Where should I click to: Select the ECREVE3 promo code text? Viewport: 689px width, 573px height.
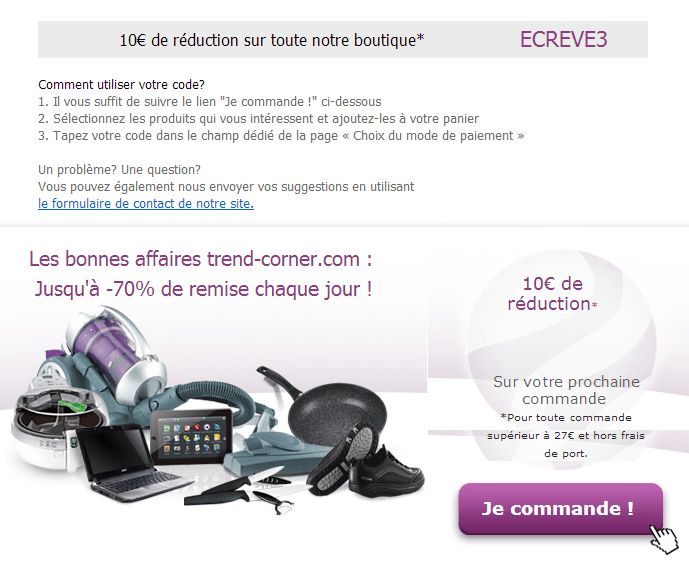563,40
